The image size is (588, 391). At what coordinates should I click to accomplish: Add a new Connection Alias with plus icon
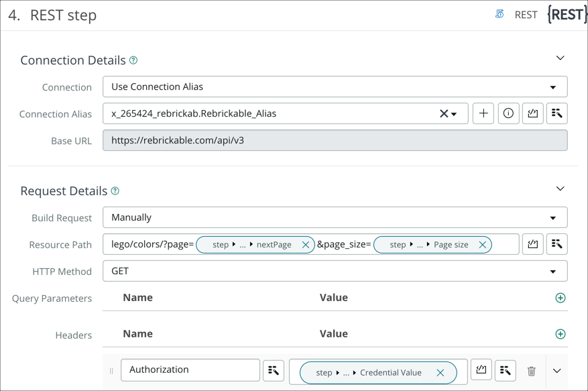point(483,114)
